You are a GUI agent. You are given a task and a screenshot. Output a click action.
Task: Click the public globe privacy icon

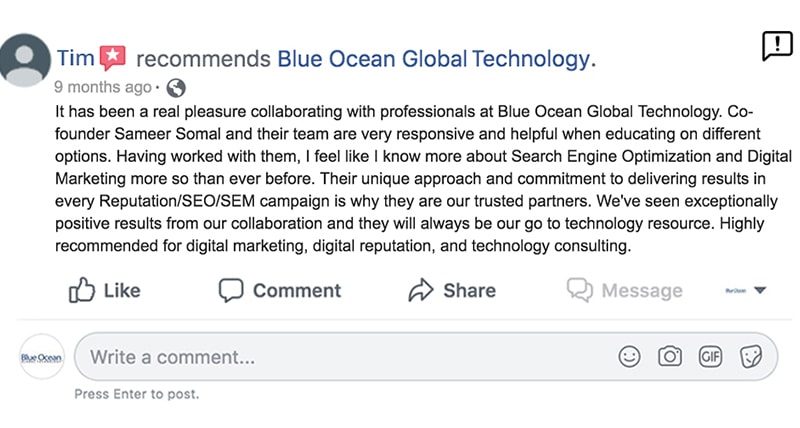click(176, 87)
